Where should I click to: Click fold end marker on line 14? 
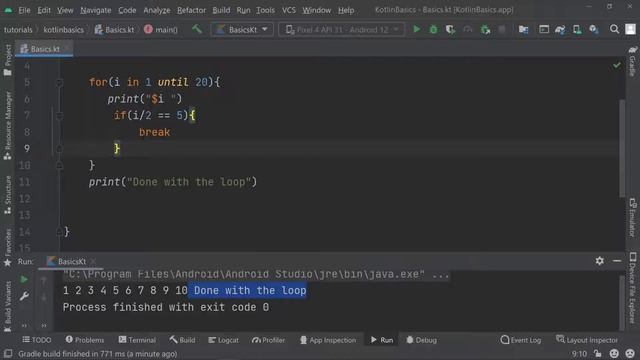(x=60, y=232)
